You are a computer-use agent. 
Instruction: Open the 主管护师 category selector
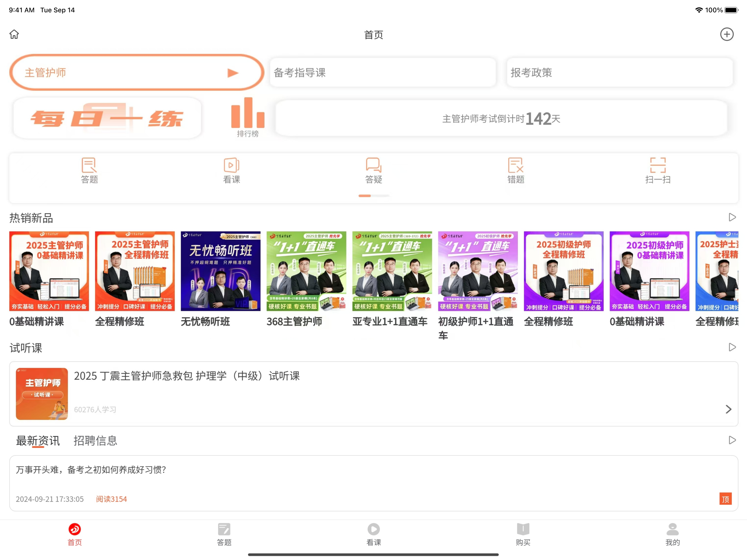pyautogui.click(x=137, y=72)
